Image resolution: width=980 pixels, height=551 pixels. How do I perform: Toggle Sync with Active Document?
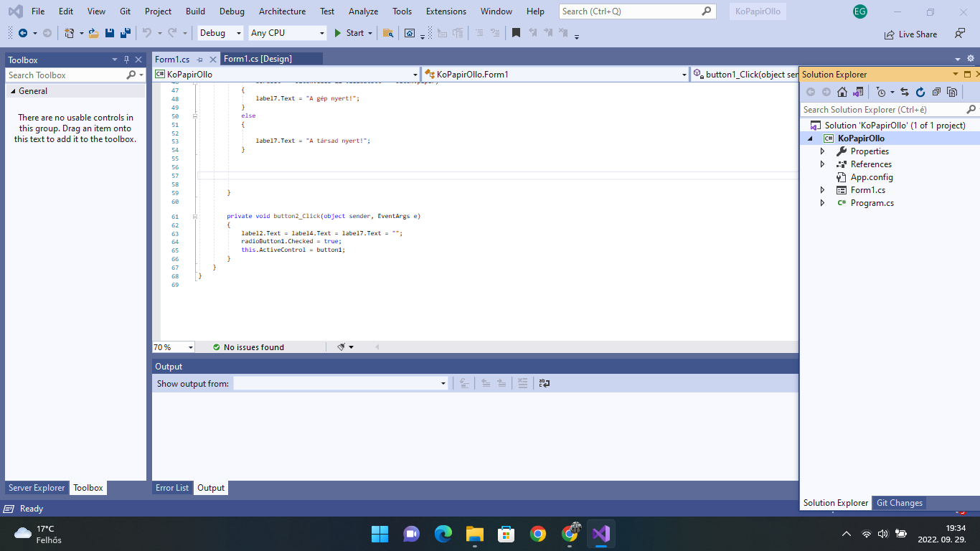pos(905,92)
